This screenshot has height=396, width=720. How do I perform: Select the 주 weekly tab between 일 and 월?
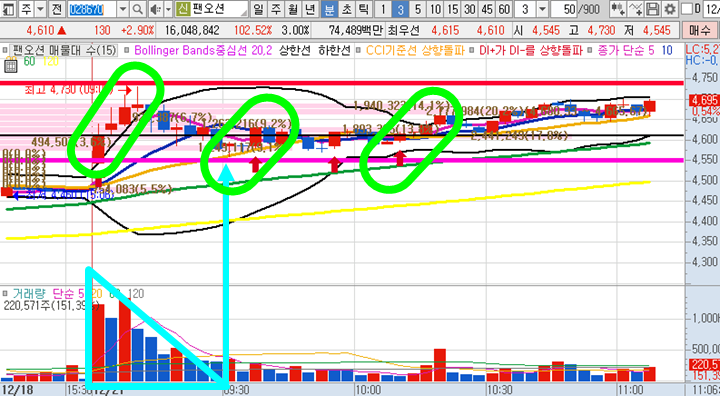point(276,9)
